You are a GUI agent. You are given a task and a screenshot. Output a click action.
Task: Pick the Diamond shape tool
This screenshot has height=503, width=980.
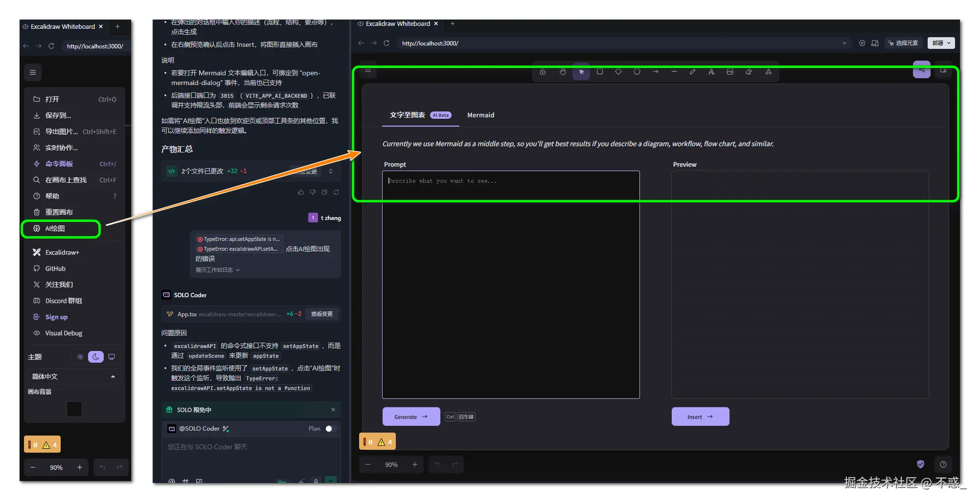point(618,72)
